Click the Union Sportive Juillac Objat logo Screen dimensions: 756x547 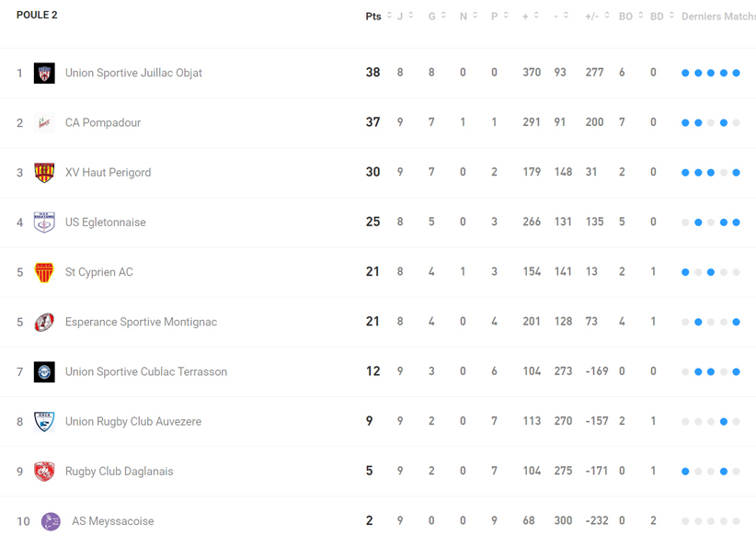(x=44, y=73)
